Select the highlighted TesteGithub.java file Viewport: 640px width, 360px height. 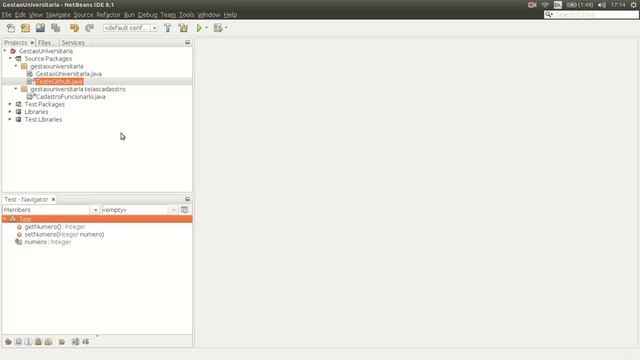point(59,82)
